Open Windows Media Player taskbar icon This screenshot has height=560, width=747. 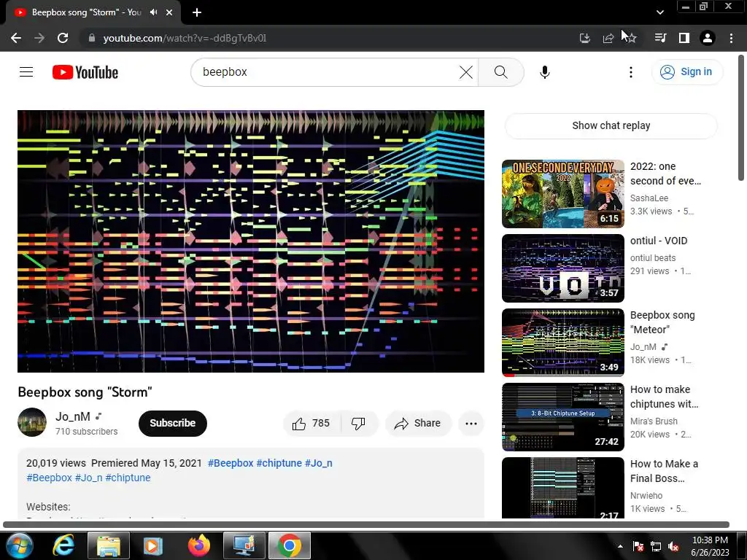click(153, 545)
